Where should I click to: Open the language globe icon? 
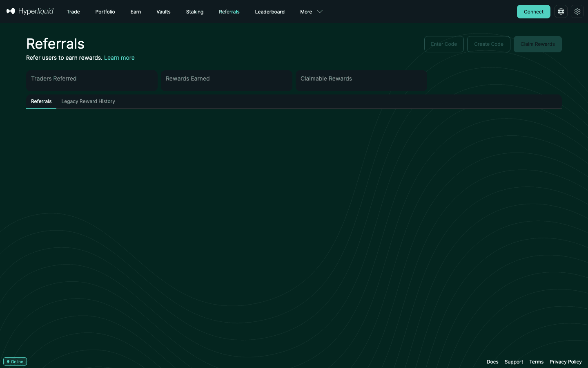click(x=561, y=11)
